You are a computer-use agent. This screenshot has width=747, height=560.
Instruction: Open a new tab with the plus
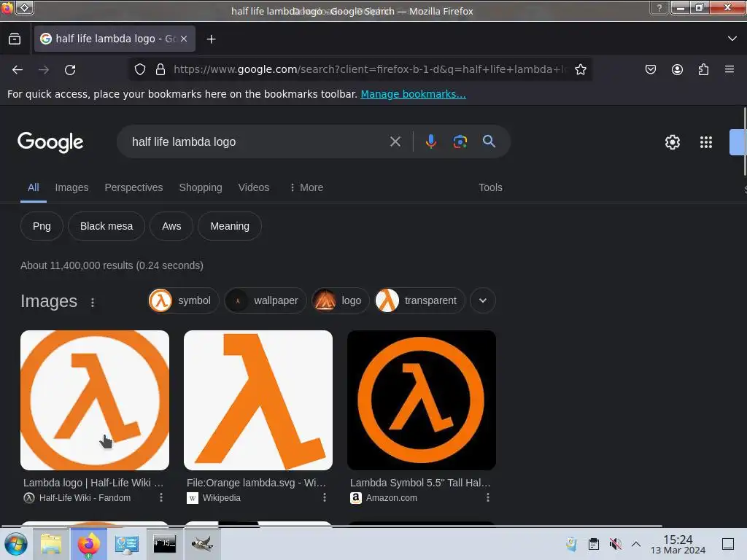[211, 39]
